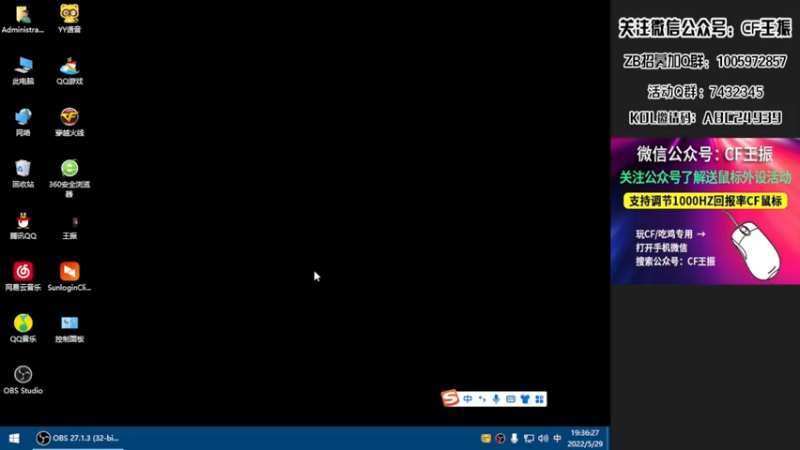
Task: Click the Sogou input method logo
Action: [450, 398]
